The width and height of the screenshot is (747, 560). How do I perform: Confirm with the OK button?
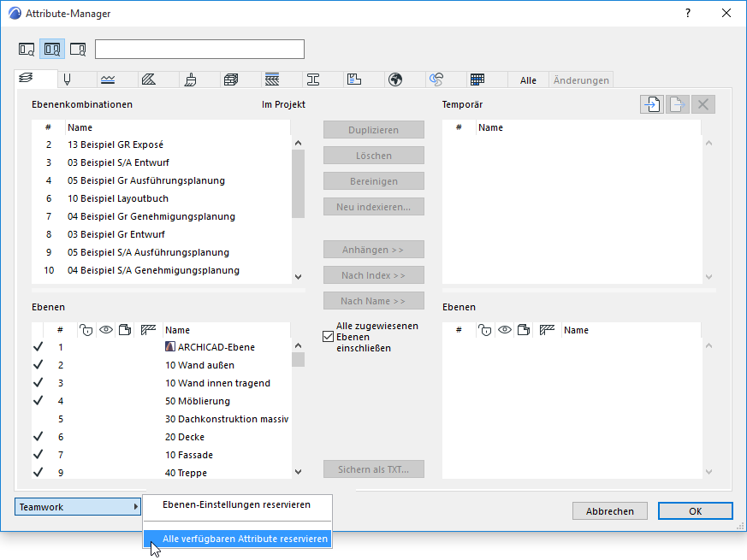[695, 511]
